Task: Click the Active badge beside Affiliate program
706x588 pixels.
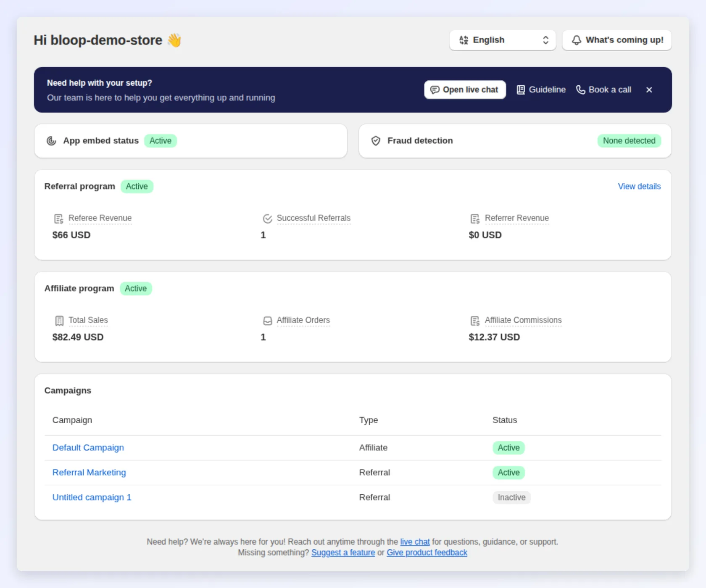Action: click(x=136, y=289)
